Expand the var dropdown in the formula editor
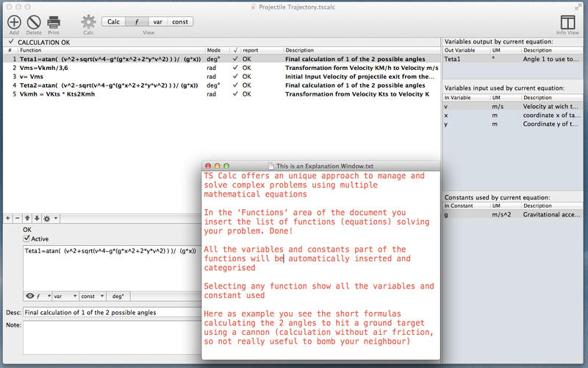 65,296
